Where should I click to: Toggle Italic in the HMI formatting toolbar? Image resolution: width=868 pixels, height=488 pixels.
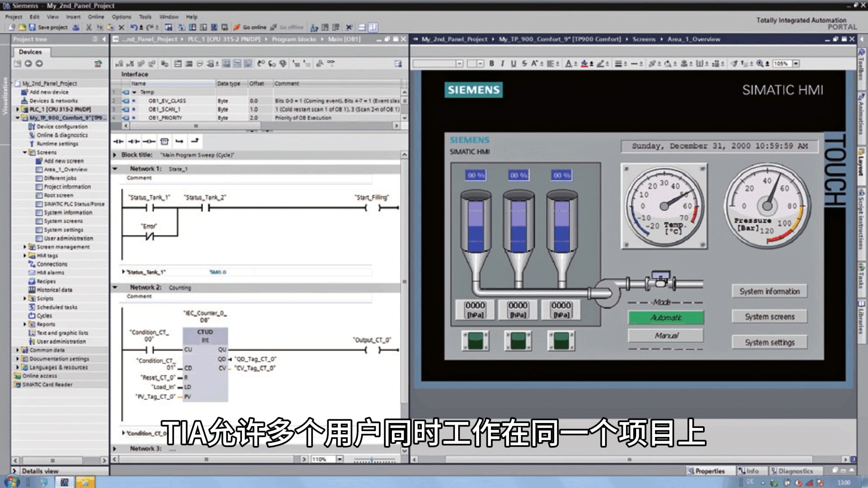click(502, 64)
